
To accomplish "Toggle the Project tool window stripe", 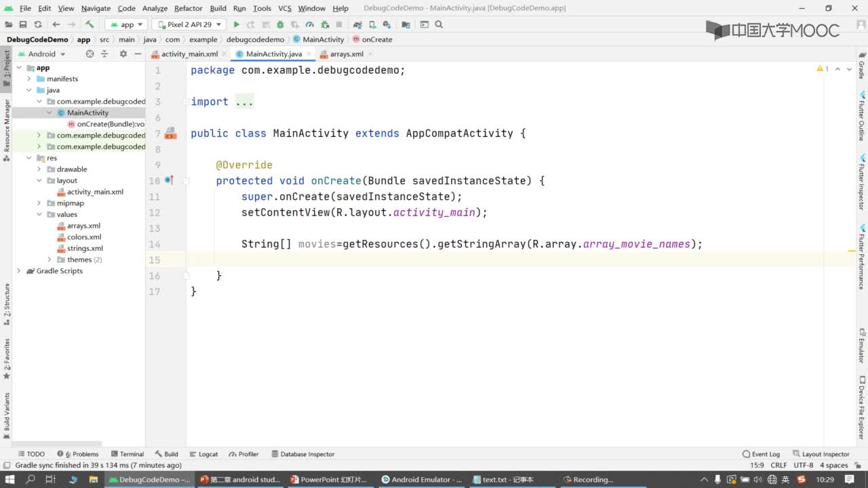I will [x=7, y=68].
